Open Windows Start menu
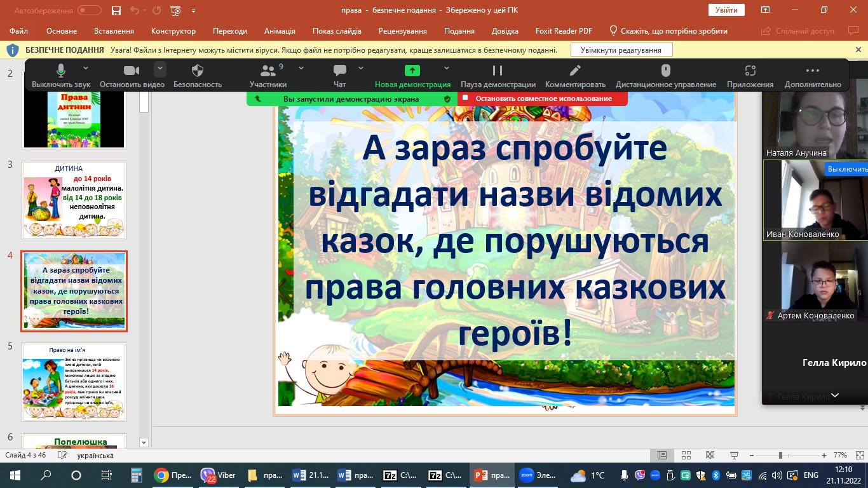 point(15,475)
